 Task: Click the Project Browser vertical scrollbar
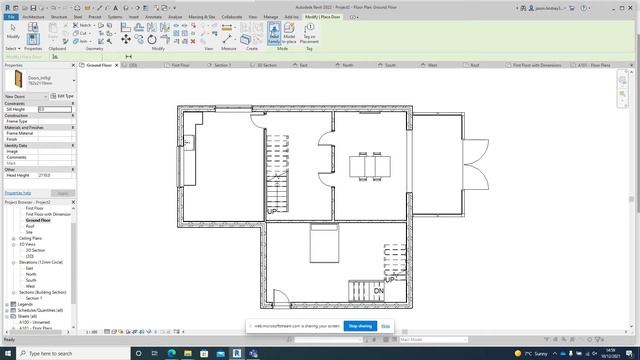[x=73, y=263]
